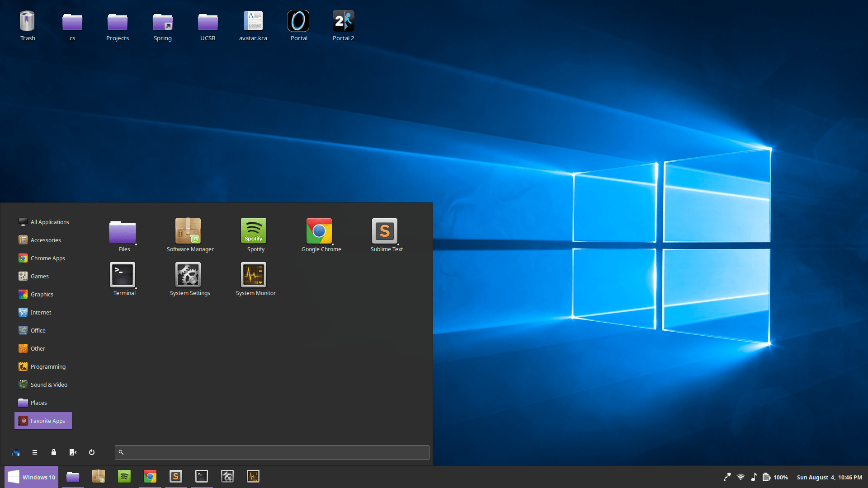Open the color picker tray icon
Screen dimensions: 868x488
click(x=727, y=477)
